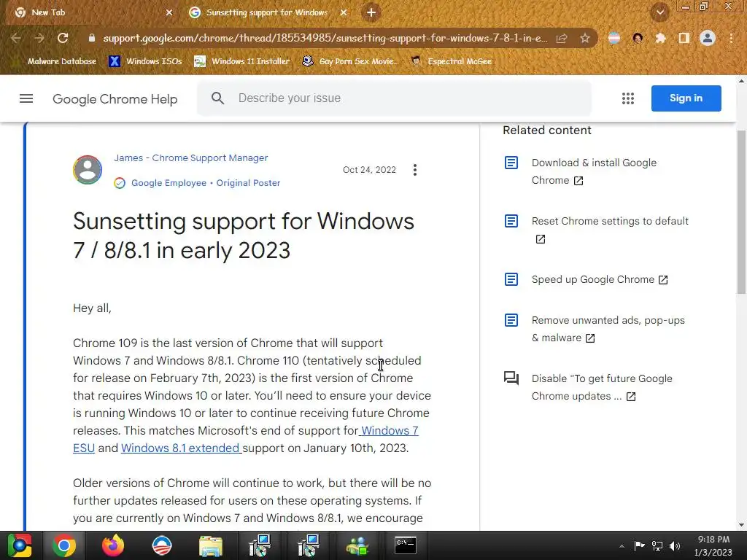
Task: Click the Google Chrome Help title
Action: click(x=115, y=99)
